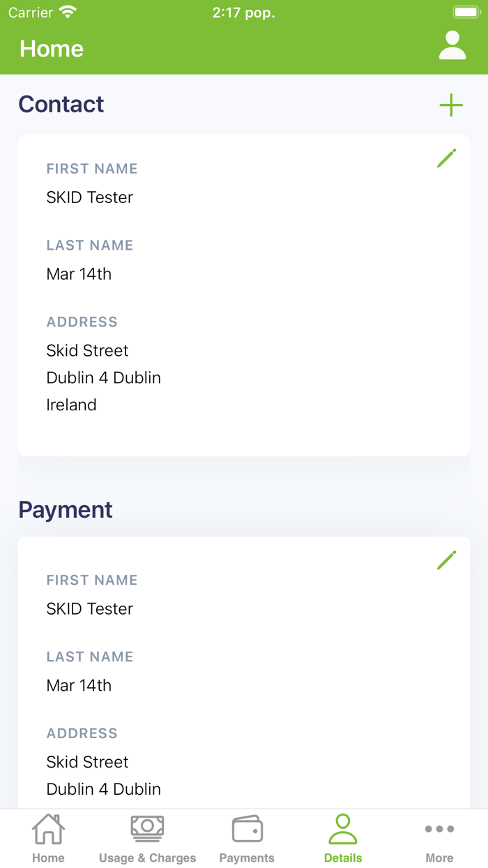Tap Contact last name Mar 14th

pyautogui.click(x=79, y=274)
